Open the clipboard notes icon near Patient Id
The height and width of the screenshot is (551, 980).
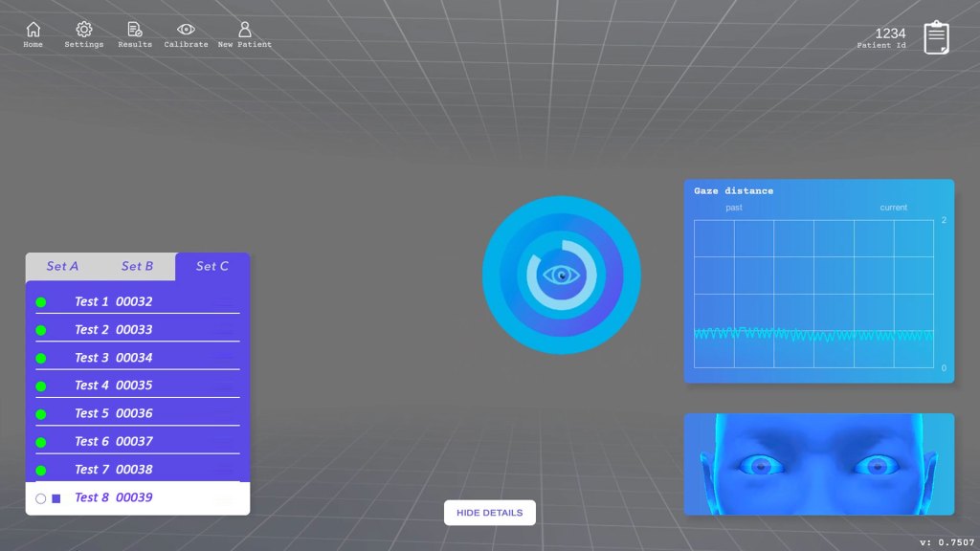click(x=936, y=37)
